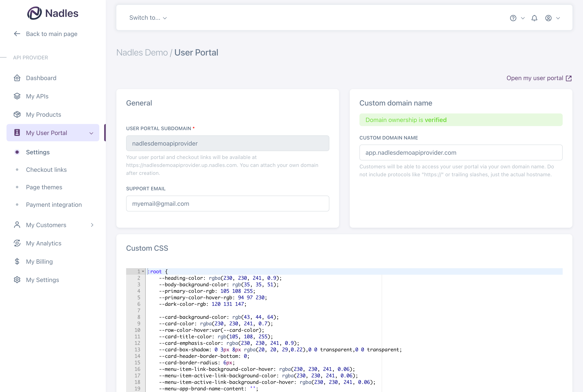Collapse the My User Portal menu

click(91, 133)
